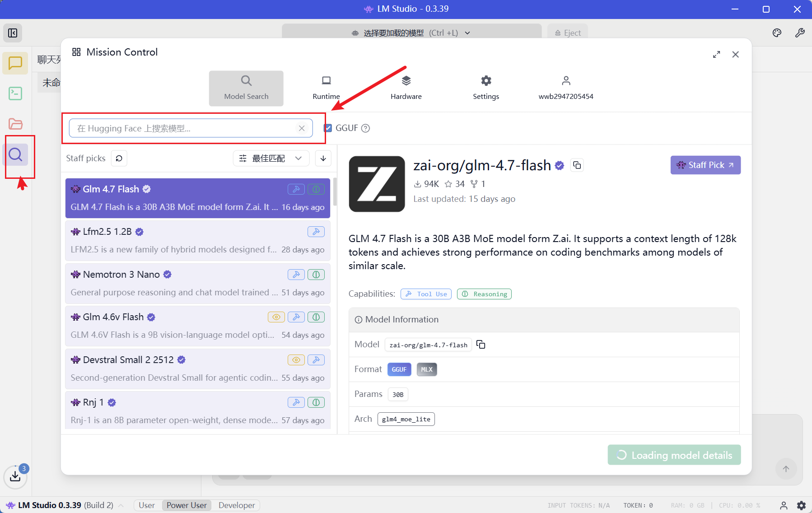Click the tool-use badge on Rnj 1
This screenshot has width=812, height=513.
(x=296, y=402)
